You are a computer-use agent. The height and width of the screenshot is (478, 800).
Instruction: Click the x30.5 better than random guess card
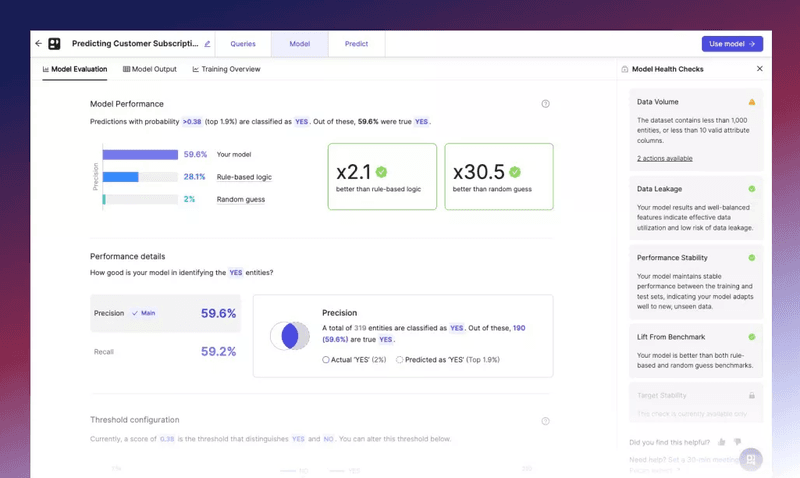(499, 177)
